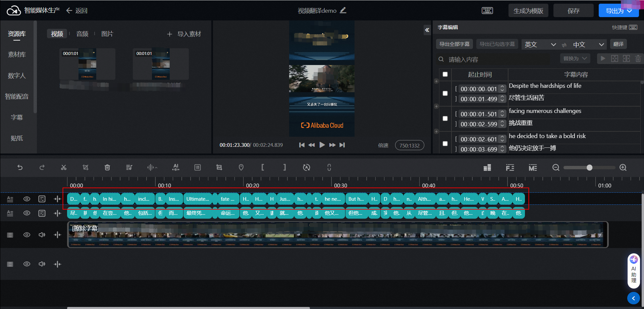The width and height of the screenshot is (644, 309).
Task: Open the AI audio tool icon
Action: tap(176, 167)
